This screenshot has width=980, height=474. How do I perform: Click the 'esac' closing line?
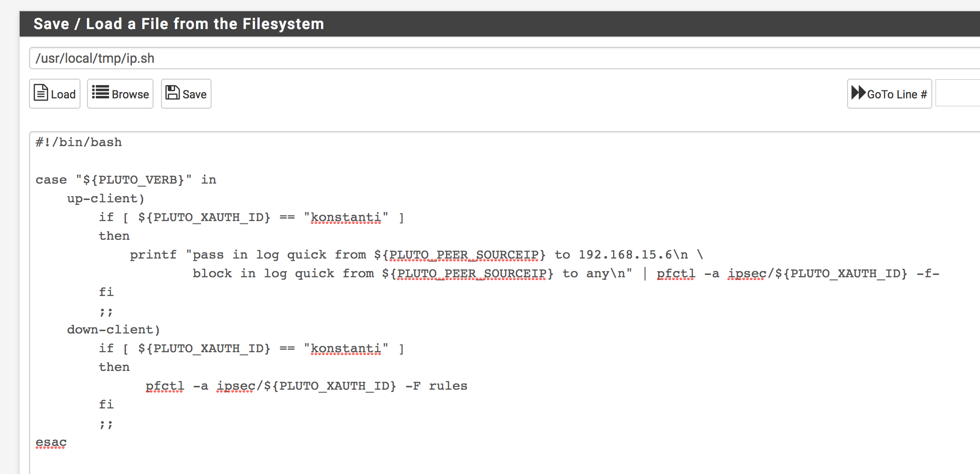[51, 442]
